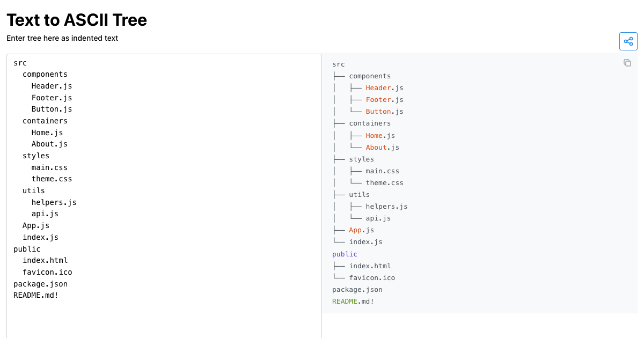The image size is (644, 338).
Task: Select the "src" root line in output tree
Action: coord(338,64)
